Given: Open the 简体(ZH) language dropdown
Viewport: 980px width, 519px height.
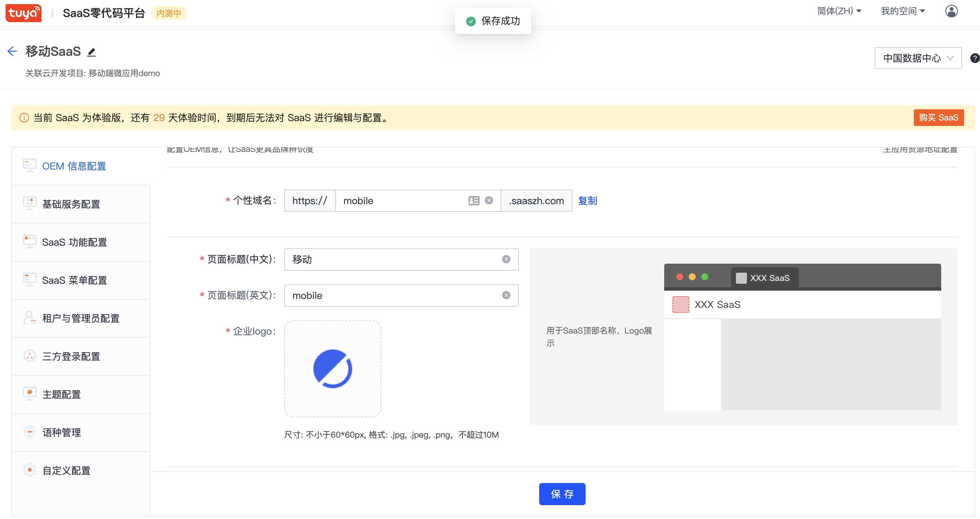Looking at the screenshot, I should 839,11.
